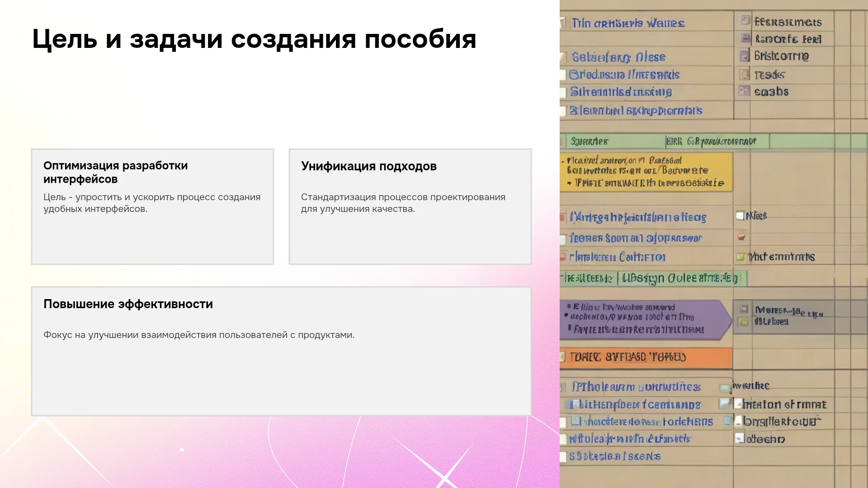Click the orange highlighted bar

tap(646, 357)
